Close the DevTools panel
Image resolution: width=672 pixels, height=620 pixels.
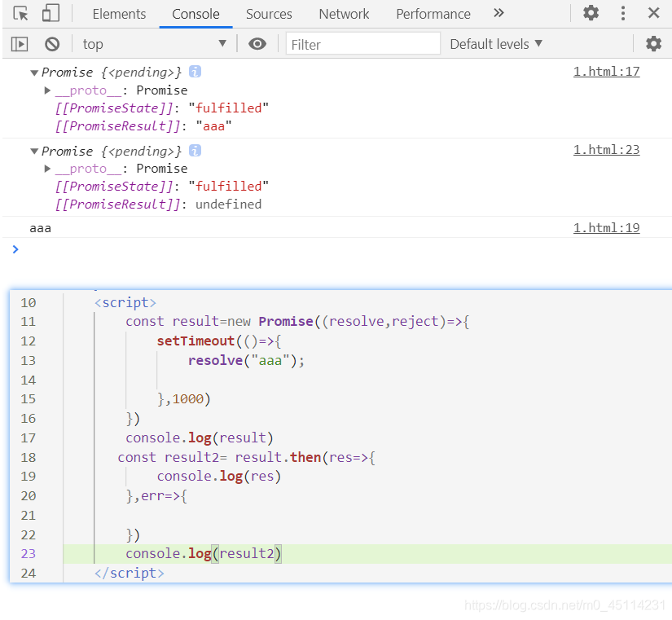[x=653, y=13]
